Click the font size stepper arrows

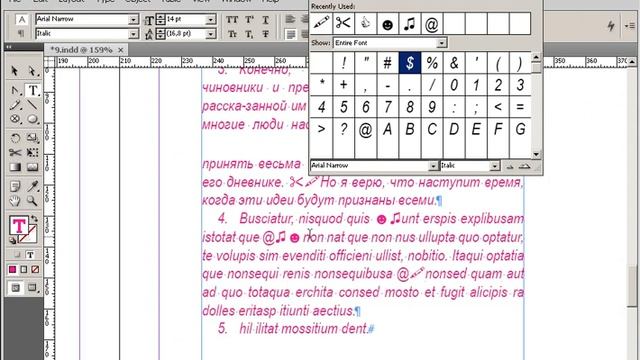(160, 19)
